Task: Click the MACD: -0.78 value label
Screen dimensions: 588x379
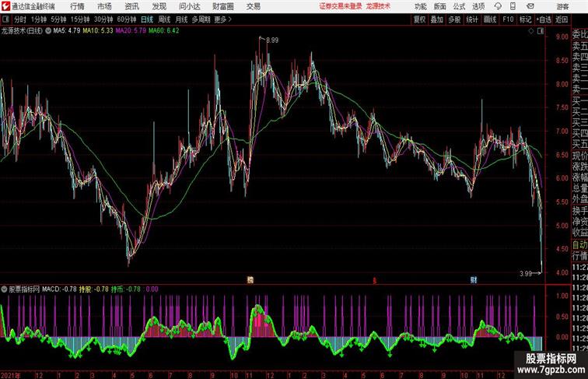Action: tap(59, 290)
